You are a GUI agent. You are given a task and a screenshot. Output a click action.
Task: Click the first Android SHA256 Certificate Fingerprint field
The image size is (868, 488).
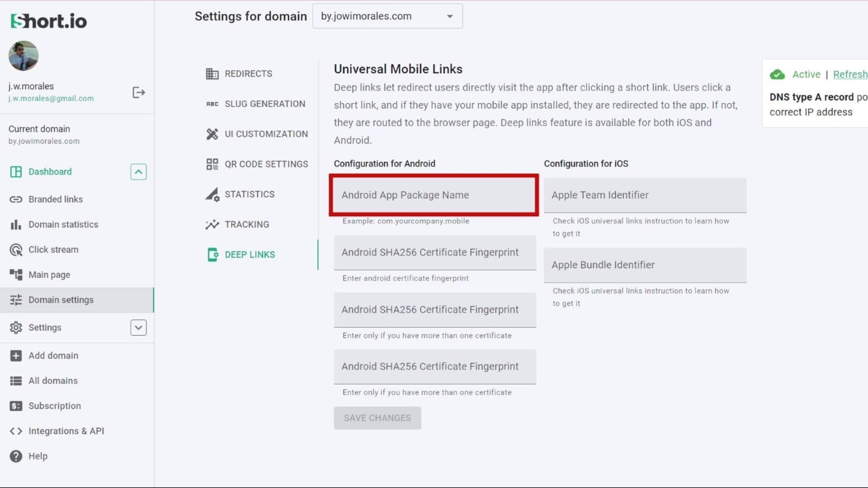[435, 253]
